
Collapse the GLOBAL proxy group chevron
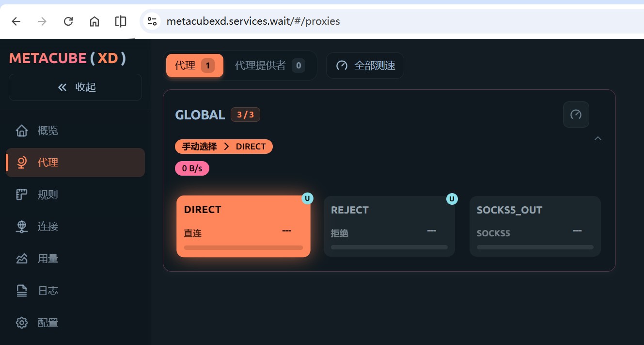click(x=598, y=138)
